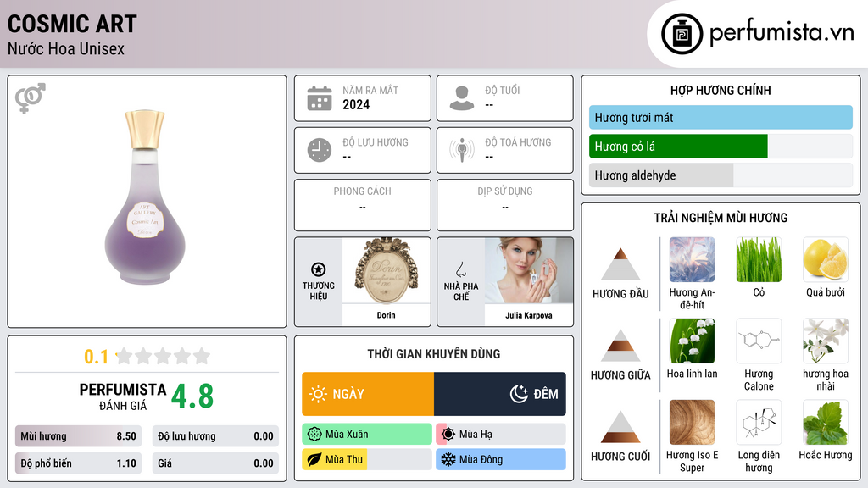
Task: Click the COSMIC ART title heading
Action: 72,24
